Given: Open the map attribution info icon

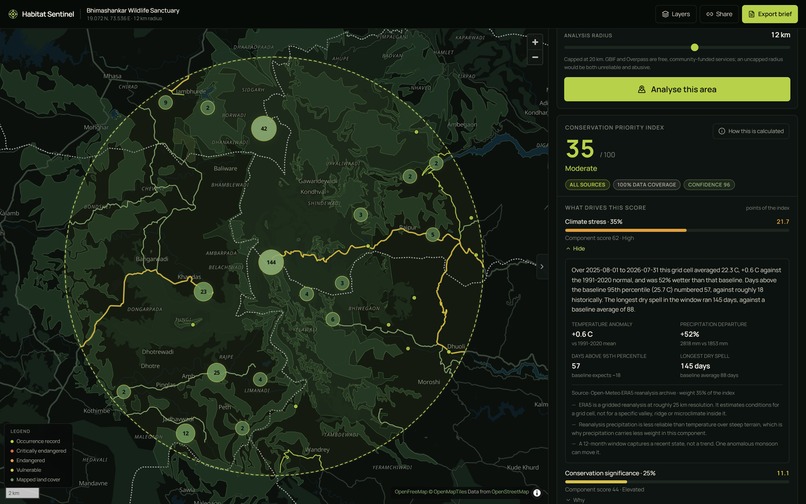Looking at the screenshot, I should [537, 493].
